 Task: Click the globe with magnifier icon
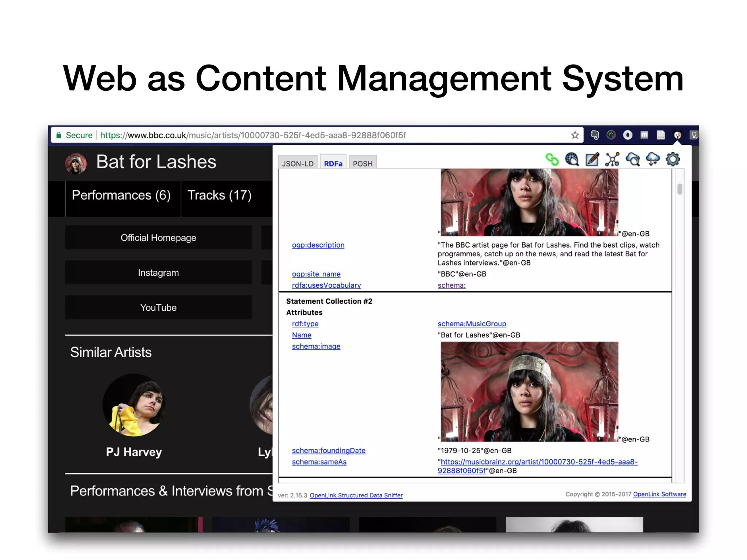point(572,160)
